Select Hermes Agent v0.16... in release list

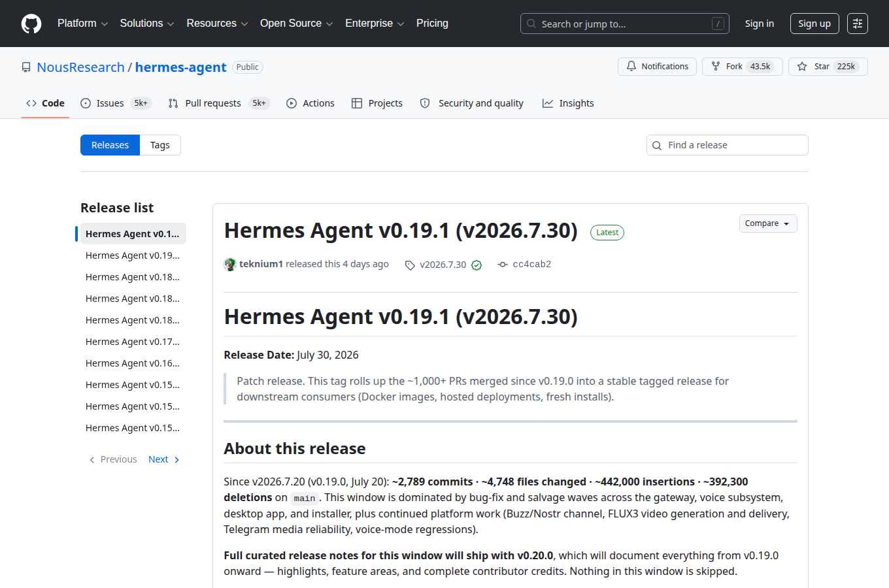coord(133,363)
